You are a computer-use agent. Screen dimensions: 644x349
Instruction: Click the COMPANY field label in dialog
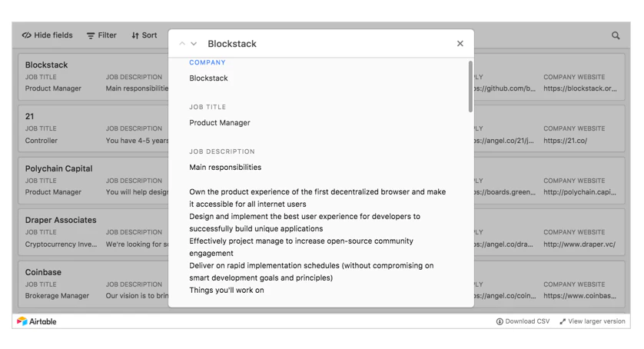pyautogui.click(x=207, y=62)
